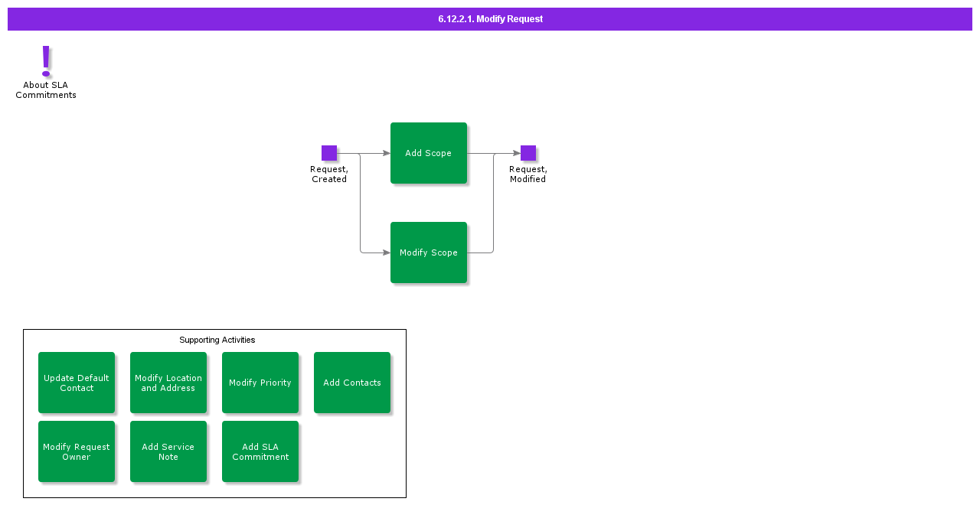The image size is (980, 505).
Task: Click the 'Request, Created' text label
Action: pyautogui.click(x=329, y=174)
